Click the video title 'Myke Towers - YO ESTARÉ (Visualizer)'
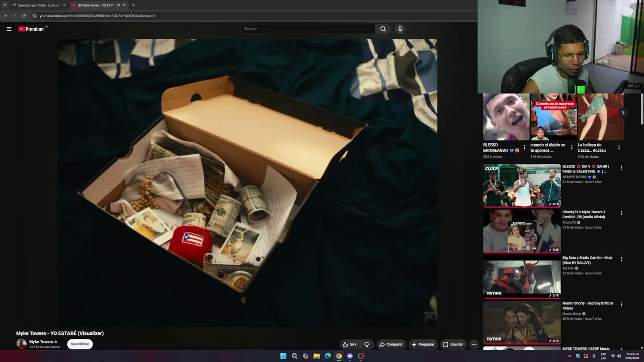 coord(60,333)
